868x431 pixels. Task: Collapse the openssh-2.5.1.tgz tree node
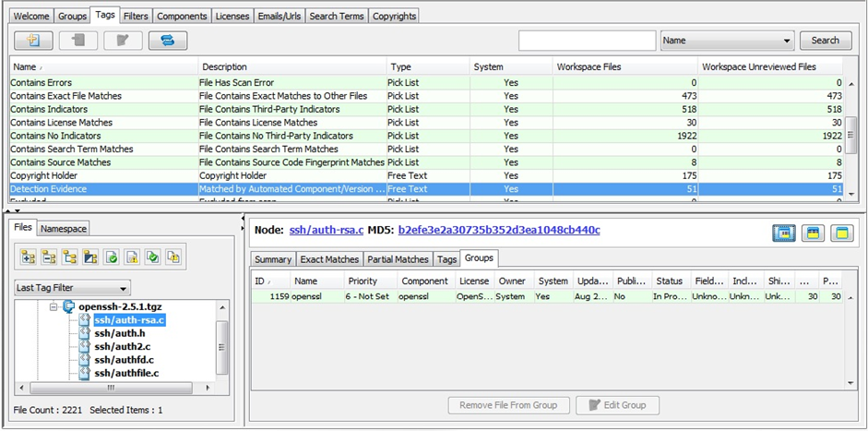[54, 306]
